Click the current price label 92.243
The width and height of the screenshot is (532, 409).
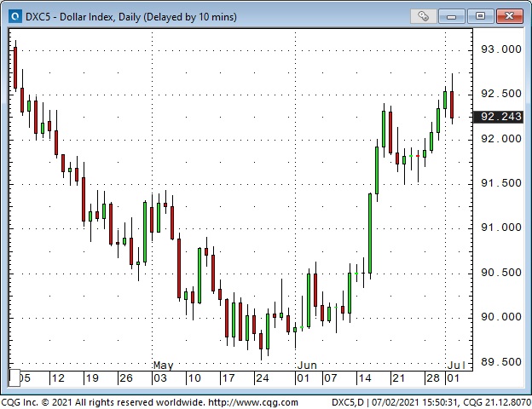point(498,117)
